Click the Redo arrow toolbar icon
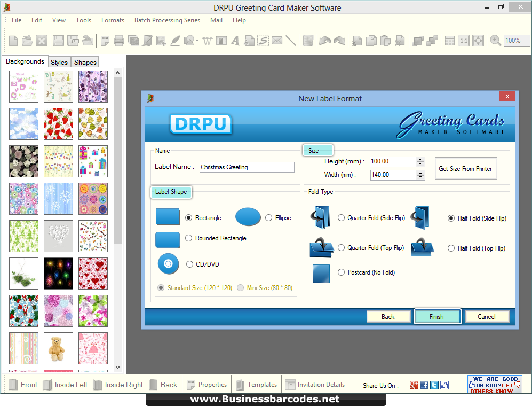Viewport: 532px width, 406px height. [339, 41]
